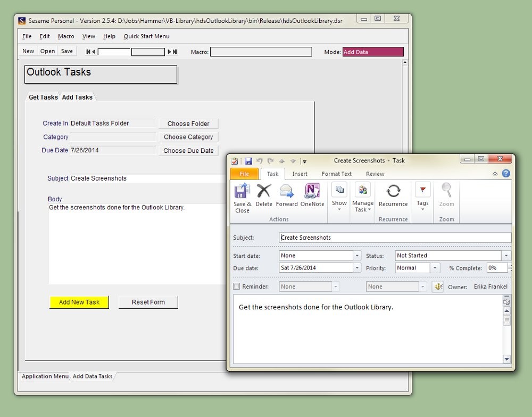Click the Sesame Subject field
The image size is (532, 417).
[x=147, y=178]
